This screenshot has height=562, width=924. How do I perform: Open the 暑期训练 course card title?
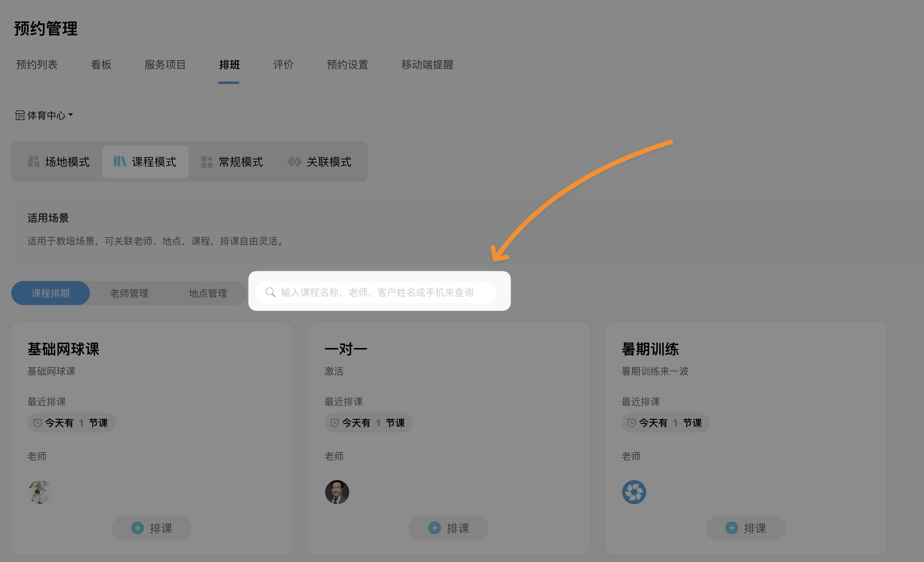650,349
